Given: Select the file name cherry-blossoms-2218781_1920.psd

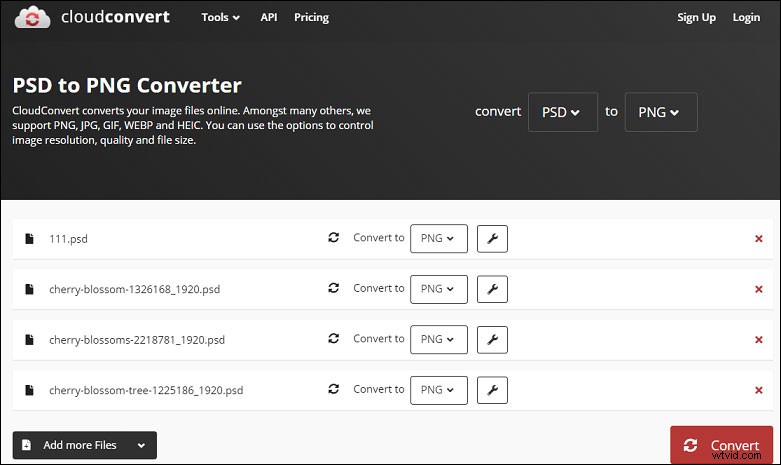Looking at the screenshot, I should (137, 340).
